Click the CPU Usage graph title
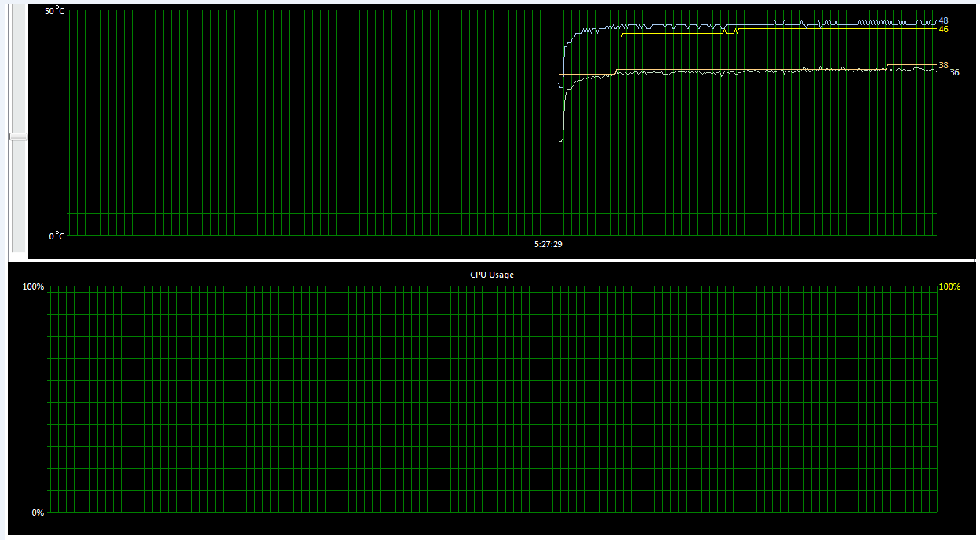The height and width of the screenshot is (540, 980). [x=492, y=275]
